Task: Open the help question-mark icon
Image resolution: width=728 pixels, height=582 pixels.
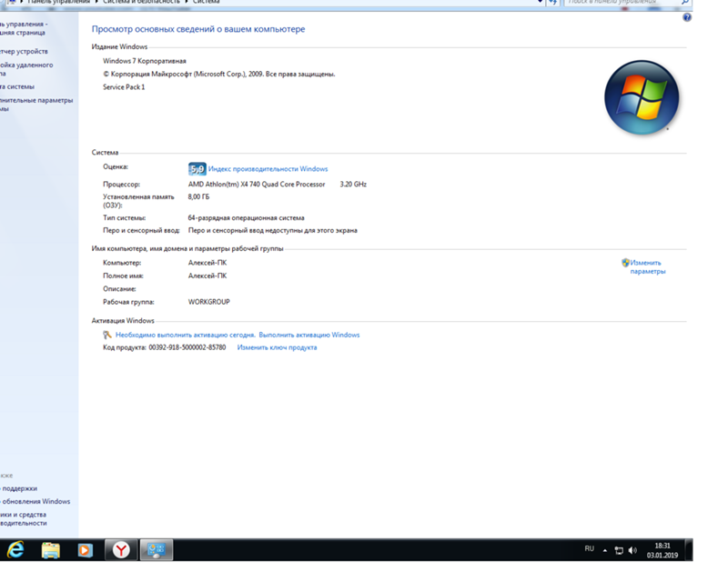Action: (x=687, y=17)
